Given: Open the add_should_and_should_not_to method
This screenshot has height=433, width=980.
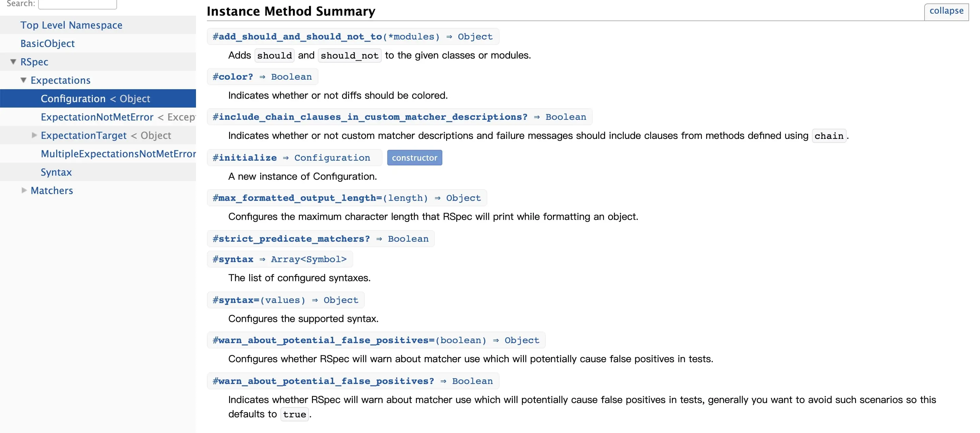Looking at the screenshot, I should (297, 36).
